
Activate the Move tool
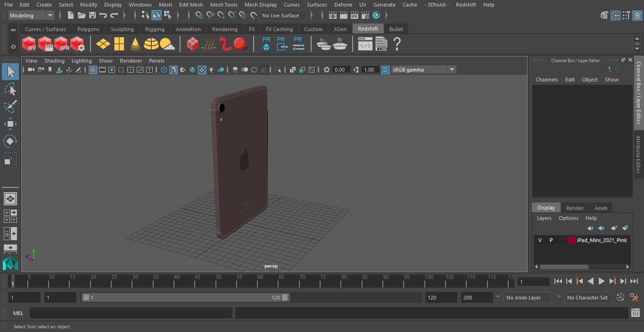[x=10, y=124]
